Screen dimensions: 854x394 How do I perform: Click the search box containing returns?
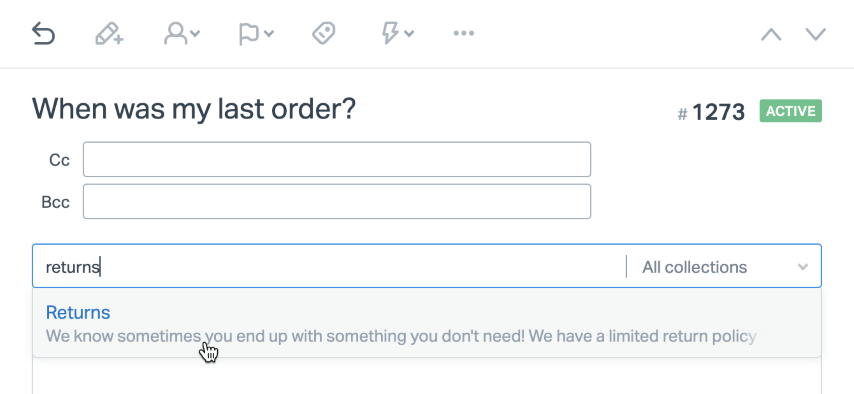click(329, 266)
